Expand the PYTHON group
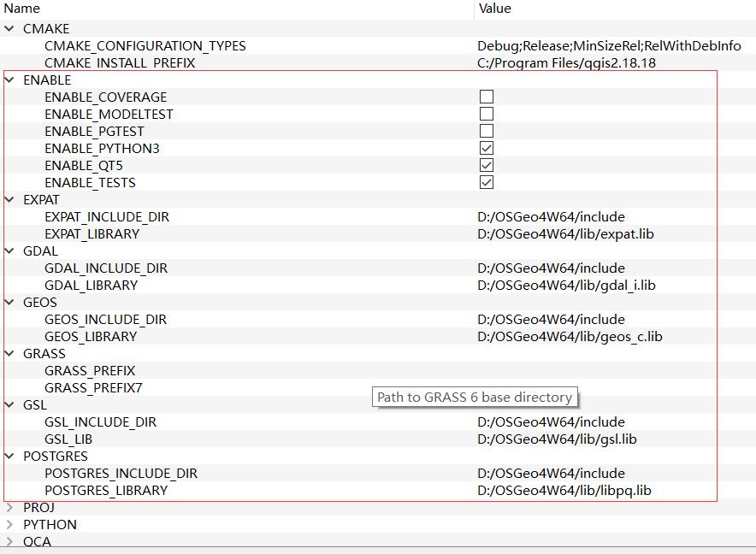 pos(9,525)
